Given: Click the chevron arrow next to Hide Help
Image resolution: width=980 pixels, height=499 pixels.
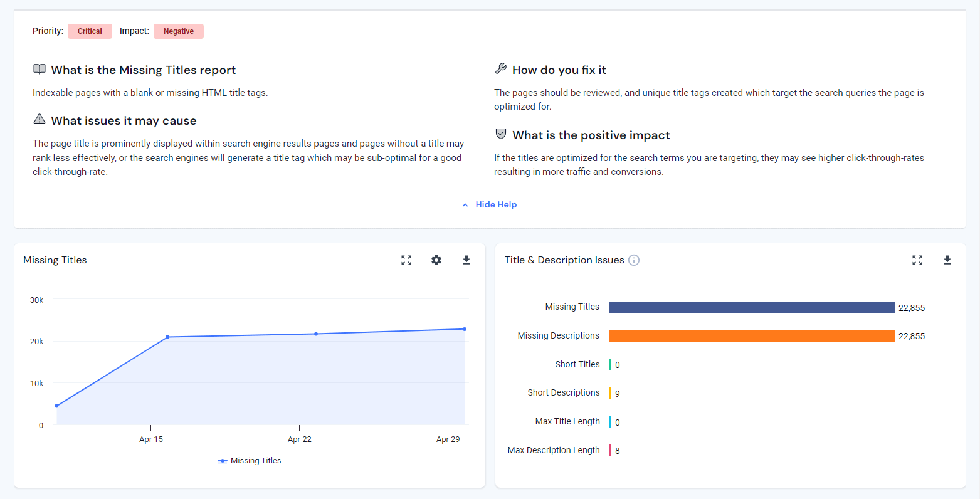Looking at the screenshot, I should pyautogui.click(x=465, y=205).
